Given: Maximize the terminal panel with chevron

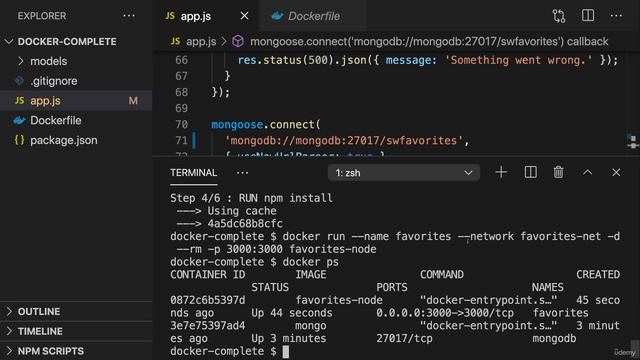Looking at the screenshot, I should 587,172.
